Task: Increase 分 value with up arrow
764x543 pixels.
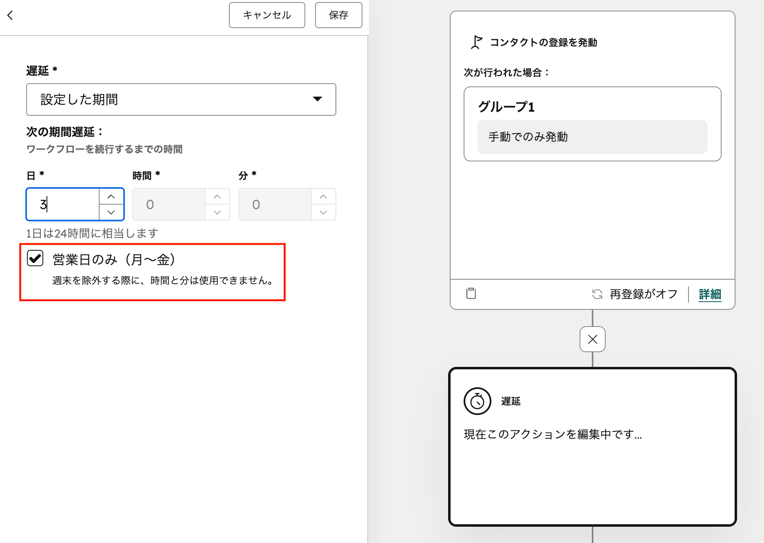Action: coord(323,196)
